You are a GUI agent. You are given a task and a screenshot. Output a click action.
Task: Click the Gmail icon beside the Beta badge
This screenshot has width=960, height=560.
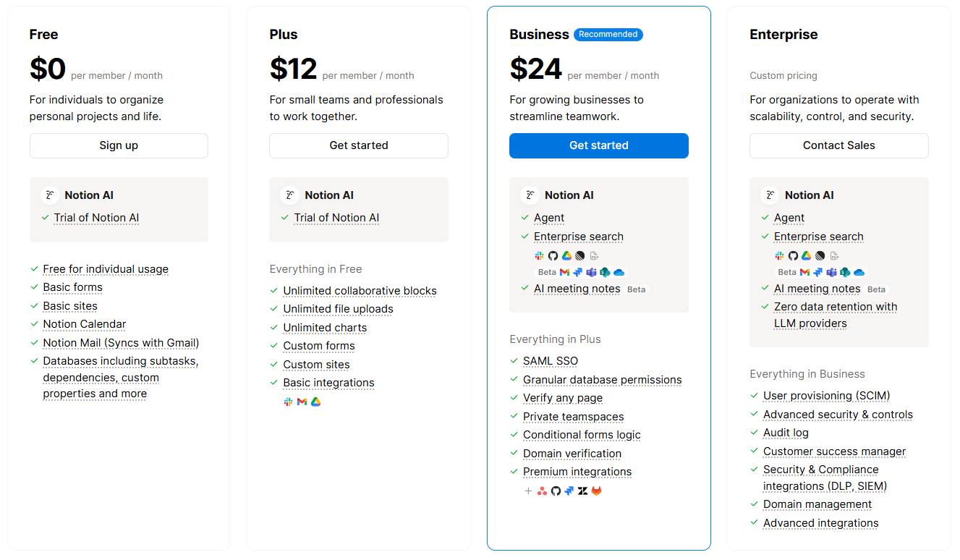[564, 272]
